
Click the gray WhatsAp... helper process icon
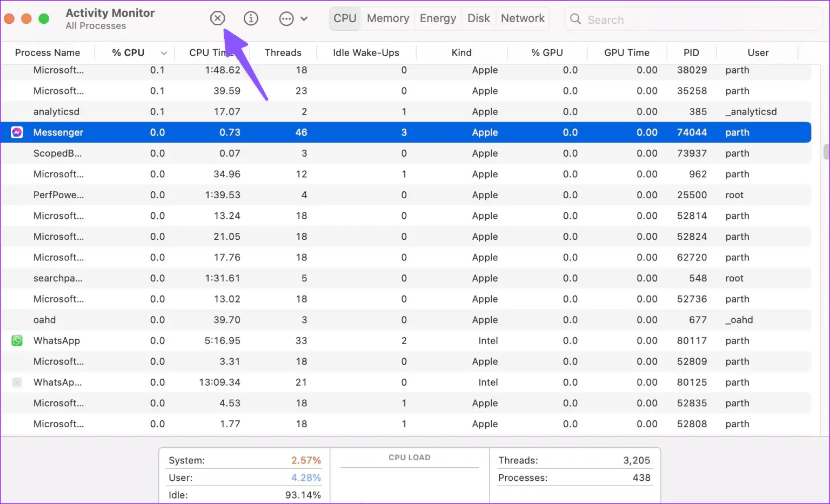pos(17,382)
